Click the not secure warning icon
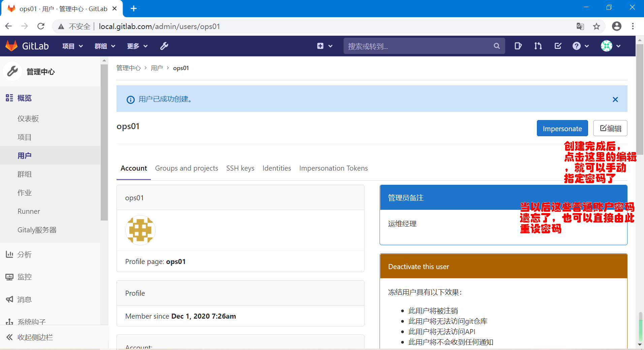Viewport: 644px width, 350px height. [61, 26]
